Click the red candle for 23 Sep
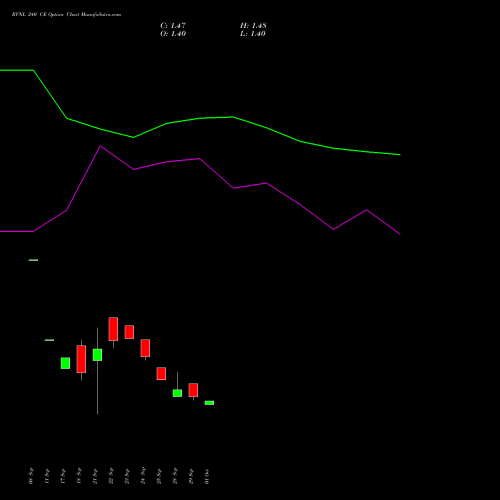Viewport: 500px width, 500px height. click(x=129, y=332)
